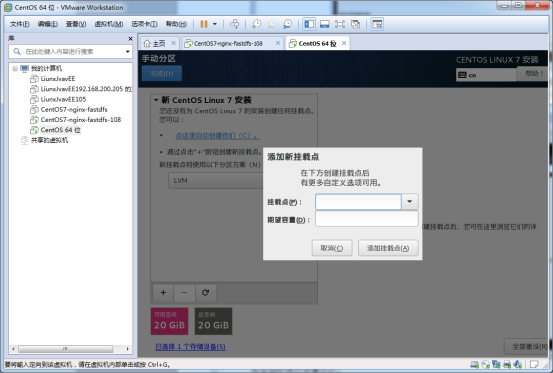This screenshot has width=553, height=373.
Task: Close the CentOS7-nginx-fastdfs-108 tab
Action: click(x=278, y=43)
